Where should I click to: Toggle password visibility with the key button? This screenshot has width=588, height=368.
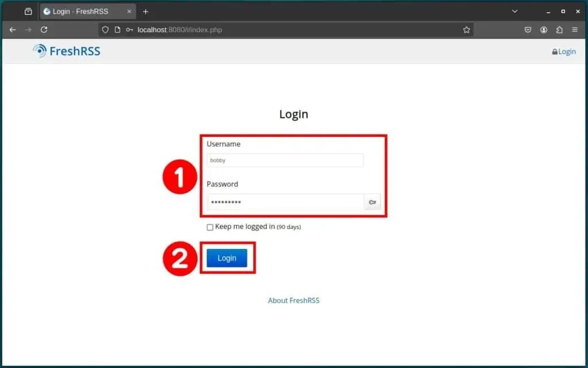pos(372,202)
